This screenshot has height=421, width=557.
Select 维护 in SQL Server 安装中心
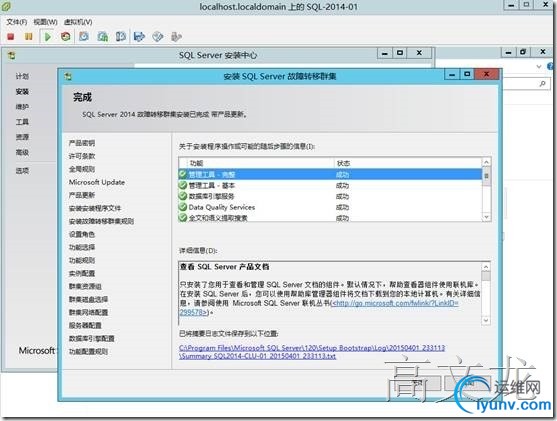(x=22, y=107)
